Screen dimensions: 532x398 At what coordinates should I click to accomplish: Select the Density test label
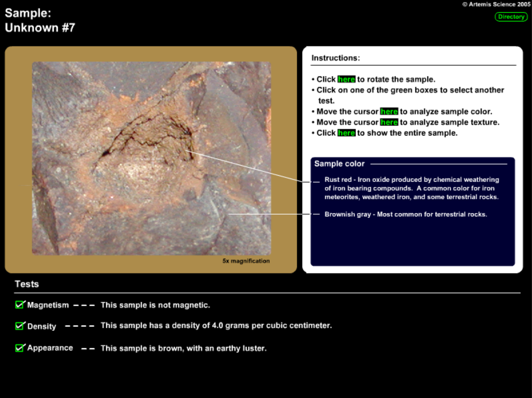point(42,326)
